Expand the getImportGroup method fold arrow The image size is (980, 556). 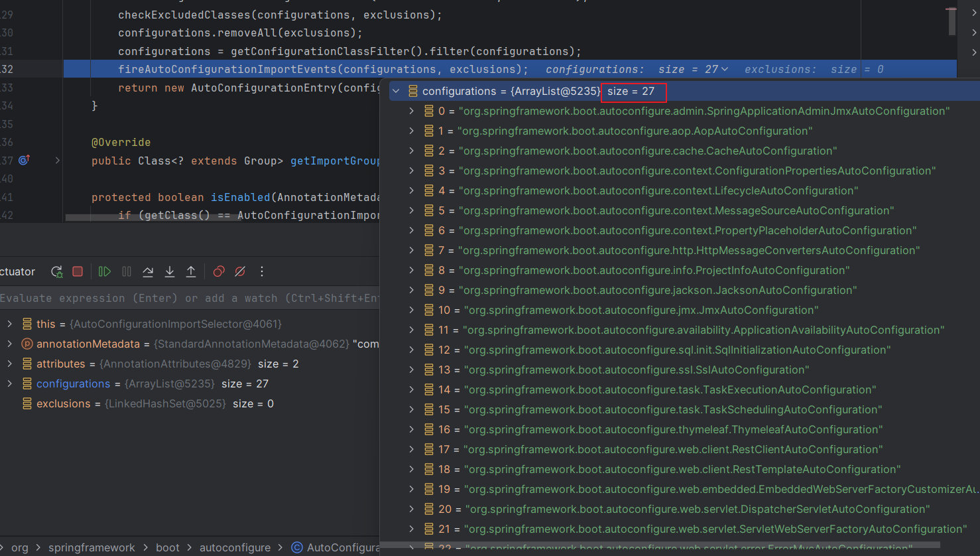58,160
